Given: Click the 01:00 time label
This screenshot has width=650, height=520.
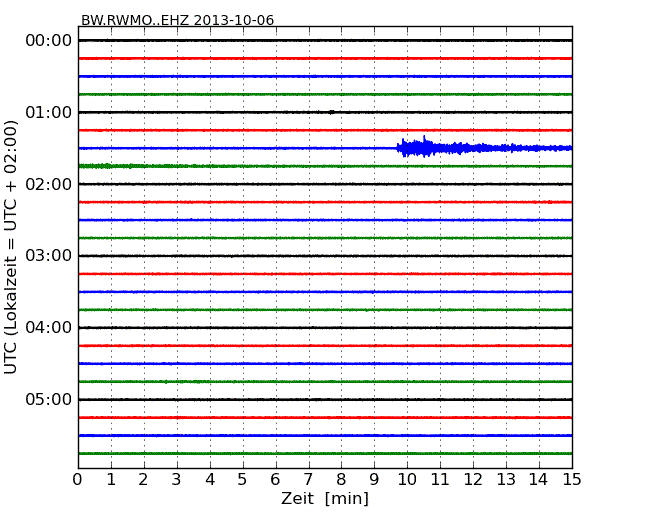Looking at the screenshot, I should (x=49, y=112).
